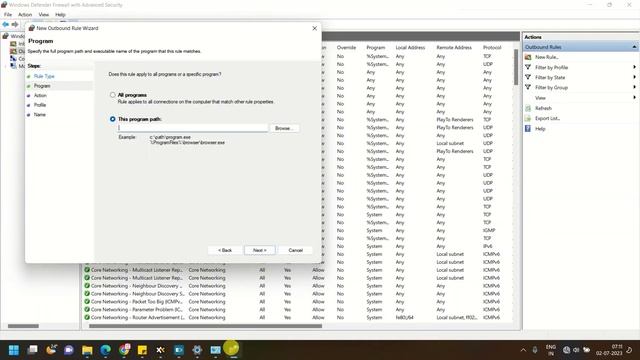Select the Name step in Steps list
This screenshot has height=360, width=640.
click(x=40, y=115)
